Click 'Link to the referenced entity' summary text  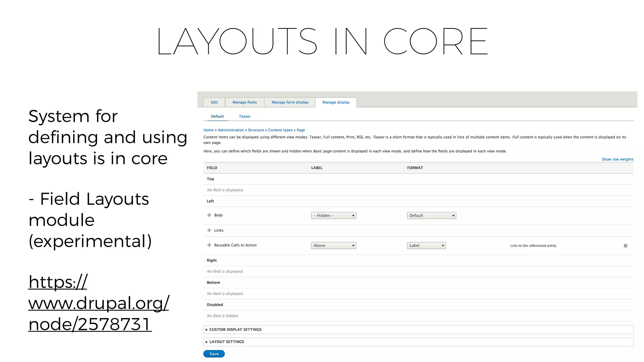533,246
